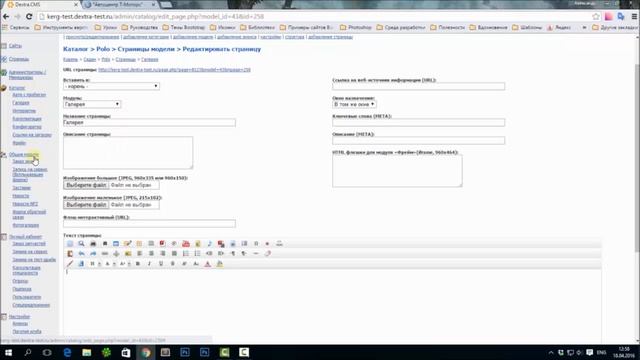This screenshot has height=360, width=640.
Task: Open Microsoft Edge from the taskbar
Action: pyautogui.click(x=67, y=352)
